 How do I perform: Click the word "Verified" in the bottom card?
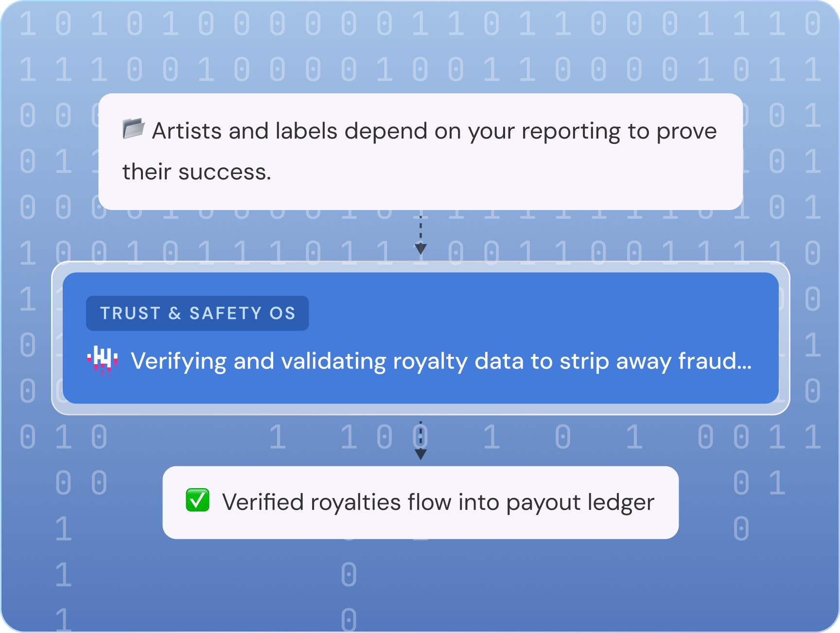coord(262,502)
